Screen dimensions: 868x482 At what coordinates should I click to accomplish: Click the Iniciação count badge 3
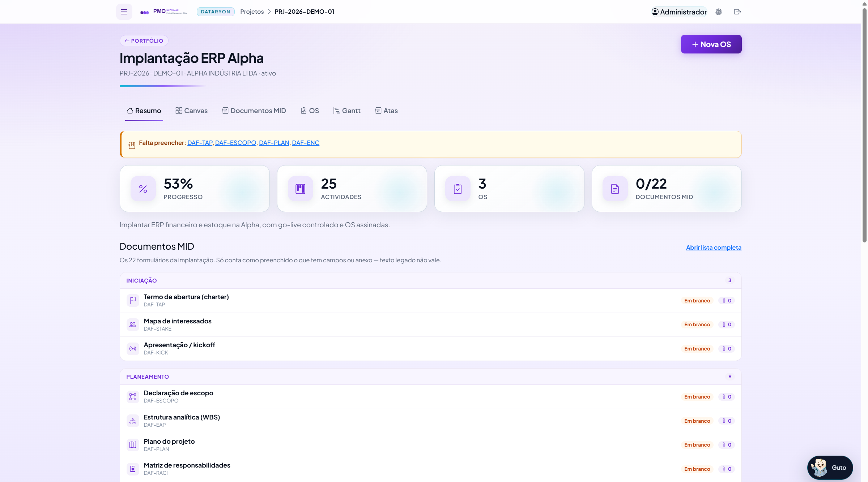coord(730,280)
